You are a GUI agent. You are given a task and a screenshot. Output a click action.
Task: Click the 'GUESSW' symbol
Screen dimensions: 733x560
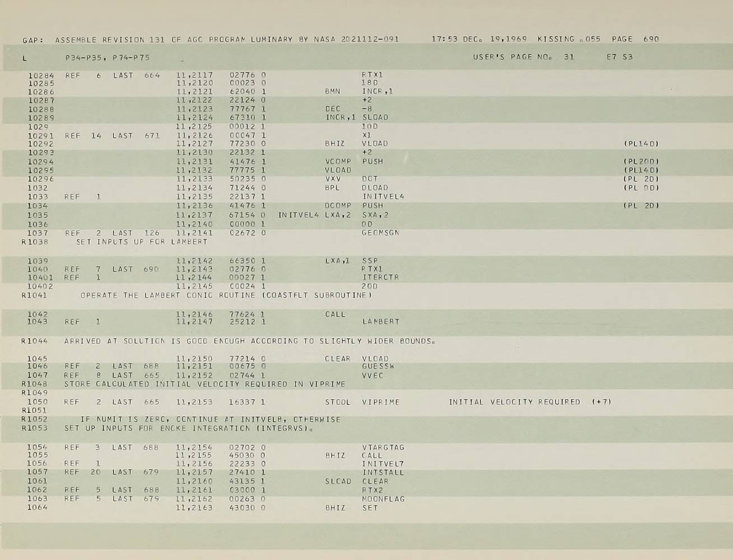click(378, 366)
